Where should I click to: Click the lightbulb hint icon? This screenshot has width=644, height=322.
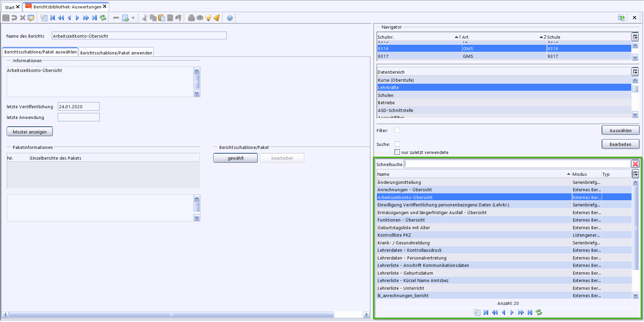(x=208, y=18)
